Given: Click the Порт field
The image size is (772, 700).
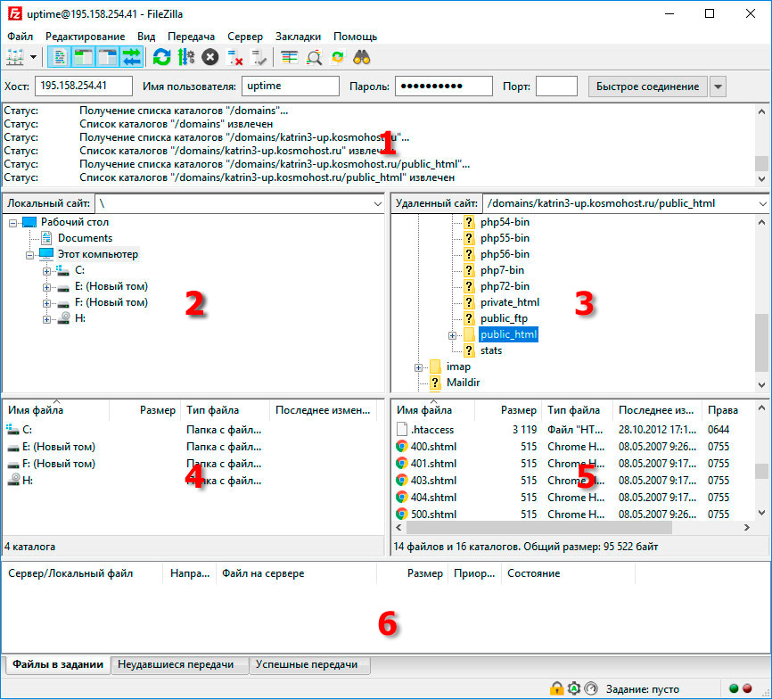Looking at the screenshot, I should click(556, 86).
